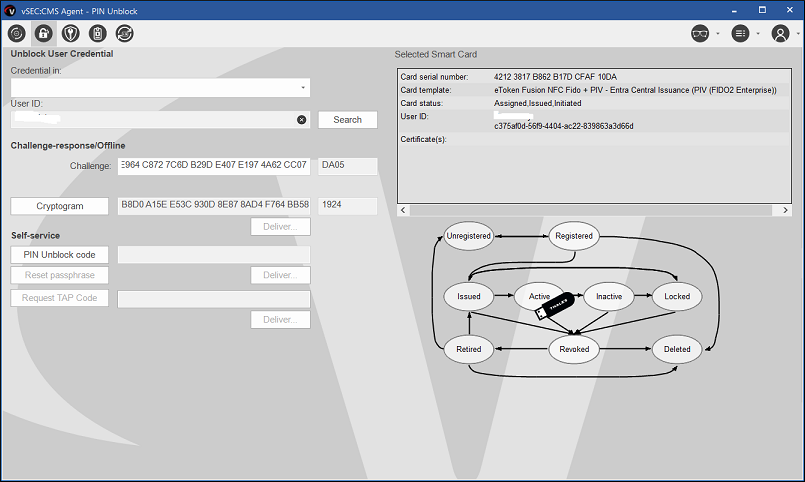
Task: Expand arrow next to glasses icon
Action: tap(718, 34)
